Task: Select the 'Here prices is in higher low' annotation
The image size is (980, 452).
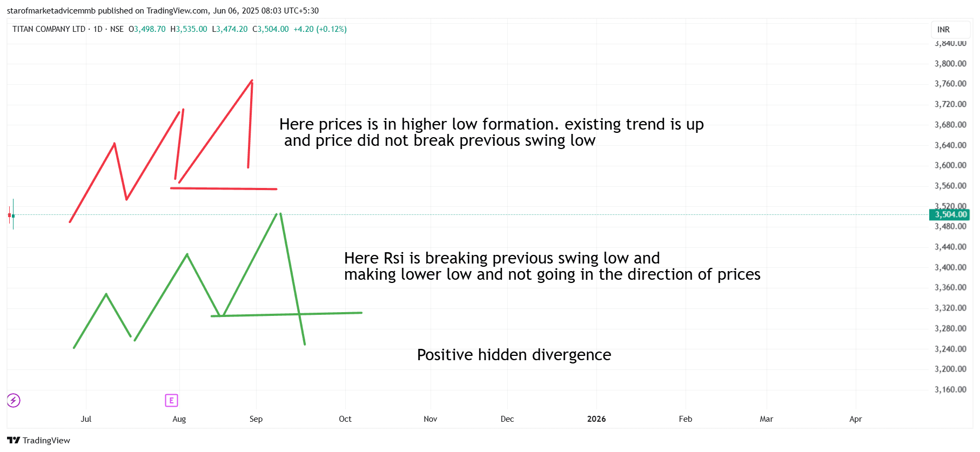Action: coord(492,132)
